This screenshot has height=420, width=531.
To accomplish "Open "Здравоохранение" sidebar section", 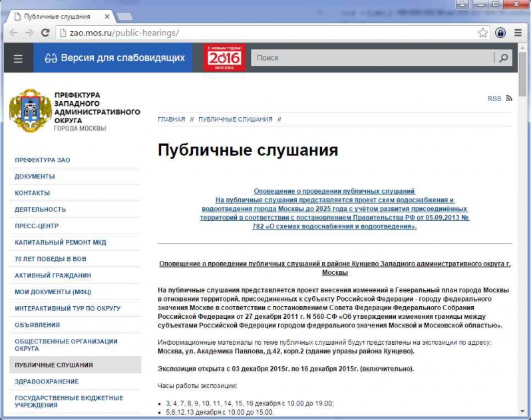I will click(x=47, y=381).
